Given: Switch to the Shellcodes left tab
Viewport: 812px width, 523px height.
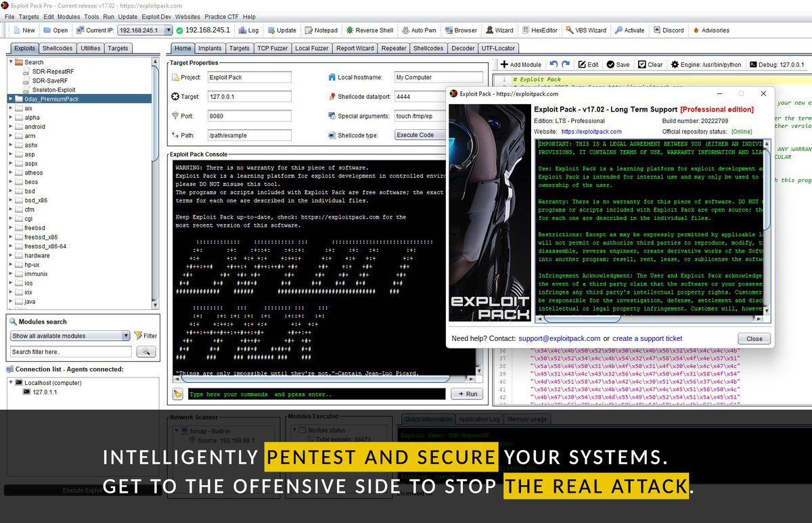Looking at the screenshot, I should [x=58, y=48].
